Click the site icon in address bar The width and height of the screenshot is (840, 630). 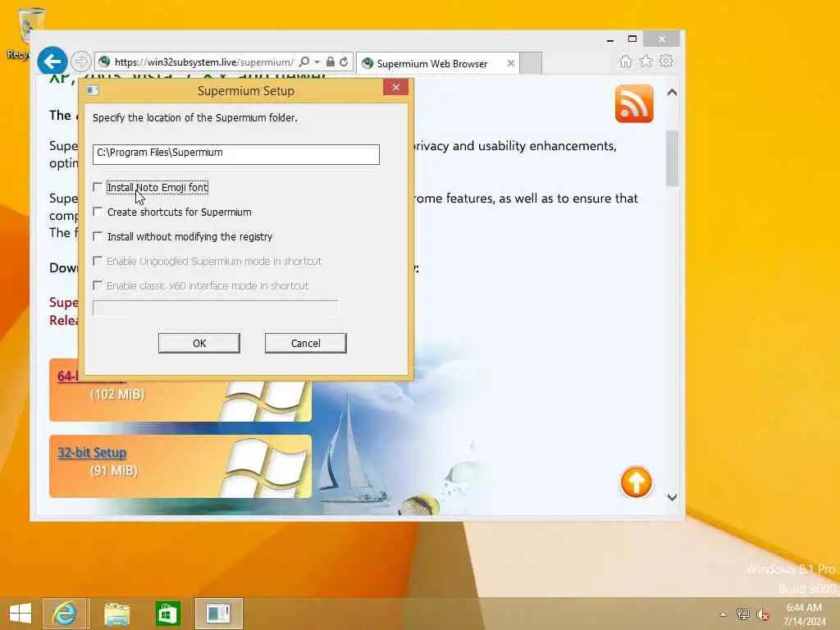point(104,62)
